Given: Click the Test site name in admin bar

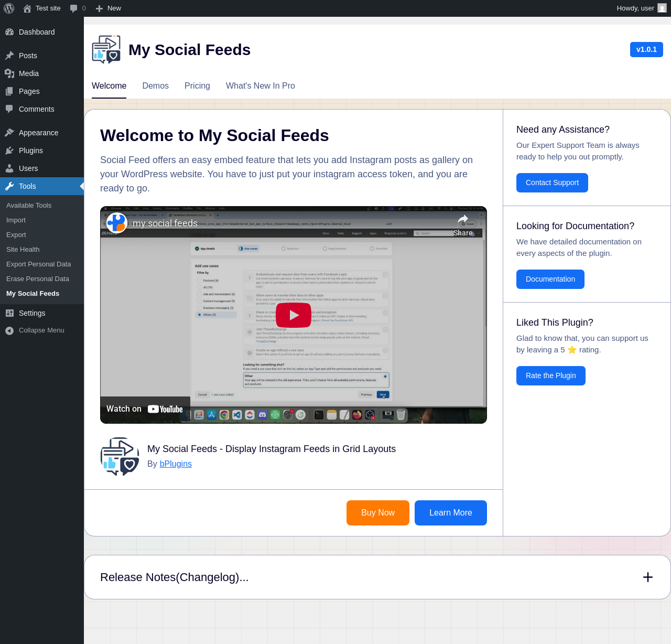Looking at the screenshot, I should click(48, 8).
